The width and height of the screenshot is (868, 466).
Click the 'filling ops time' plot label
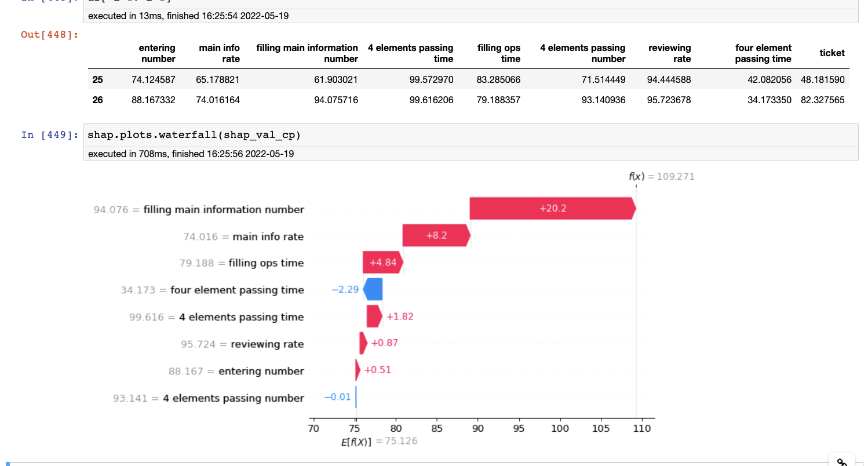tap(267, 263)
